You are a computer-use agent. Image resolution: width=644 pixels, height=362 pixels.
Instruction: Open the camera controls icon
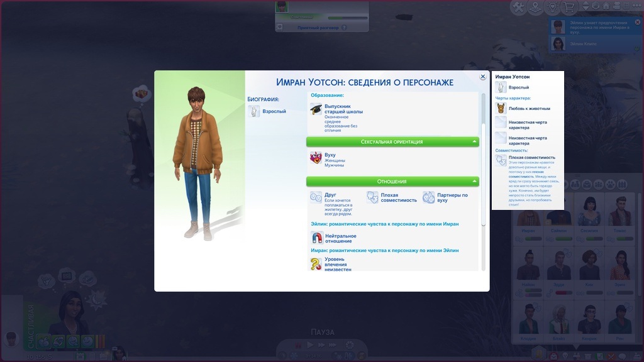pyautogui.click(x=616, y=6)
